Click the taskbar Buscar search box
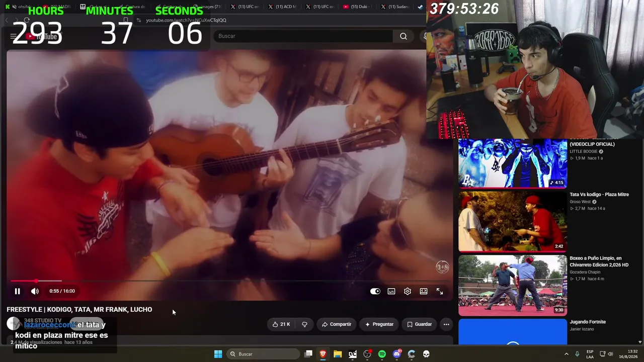The width and height of the screenshot is (644, 362). [x=263, y=354]
